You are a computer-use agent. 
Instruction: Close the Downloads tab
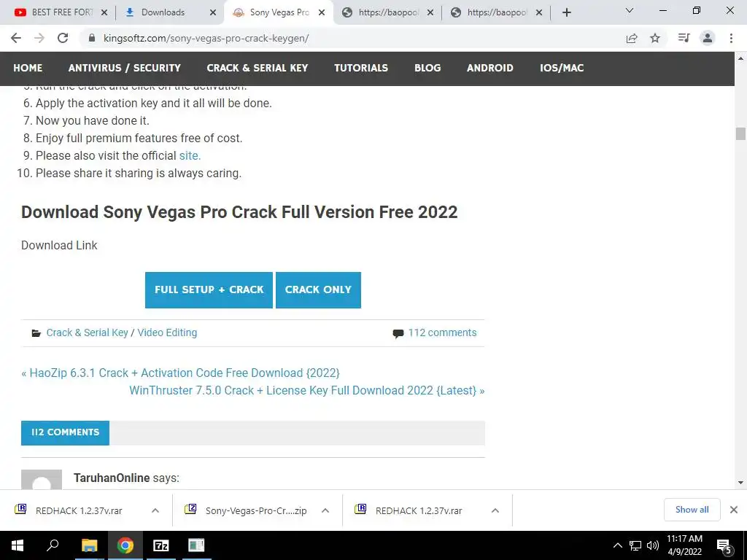coord(213,12)
